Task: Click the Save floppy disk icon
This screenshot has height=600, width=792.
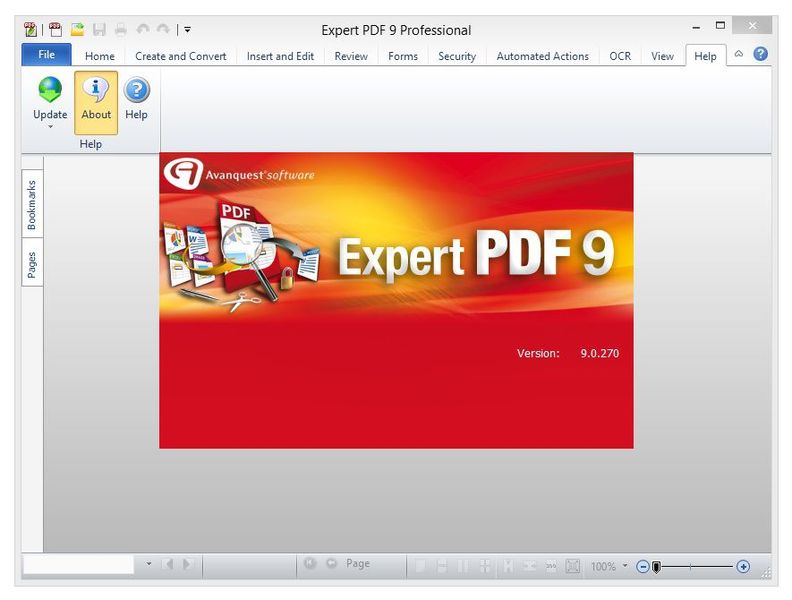Action: pyautogui.click(x=99, y=30)
